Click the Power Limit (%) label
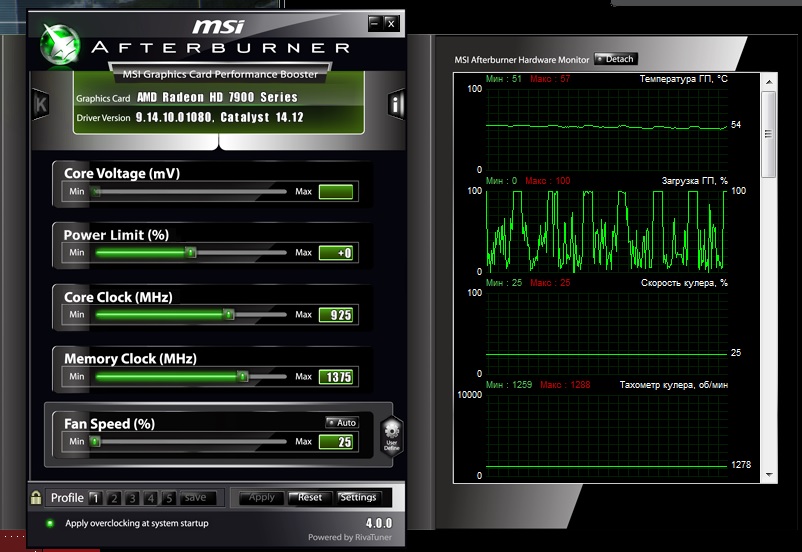The height and width of the screenshot is (552, 802). click(x=116, y=235)
